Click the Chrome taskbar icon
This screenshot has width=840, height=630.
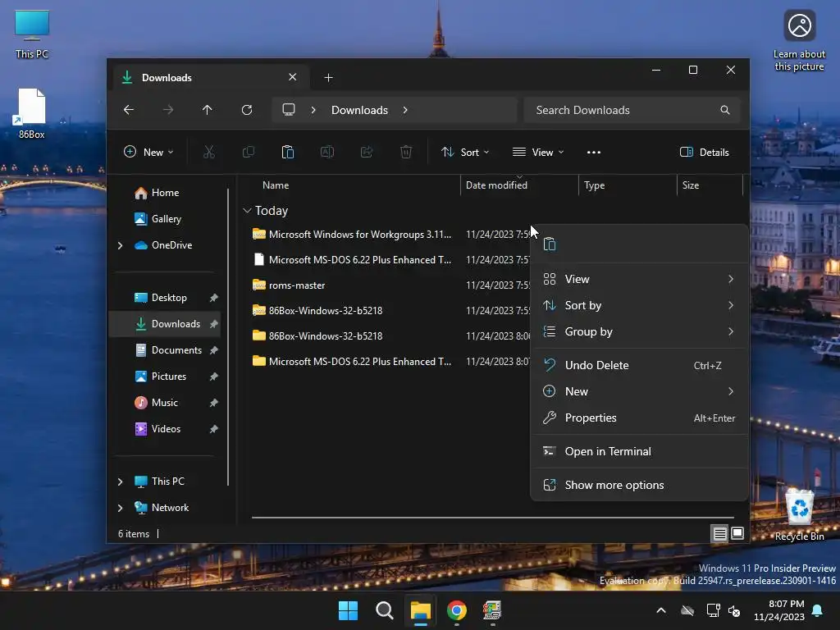click(x=456, y=610)
